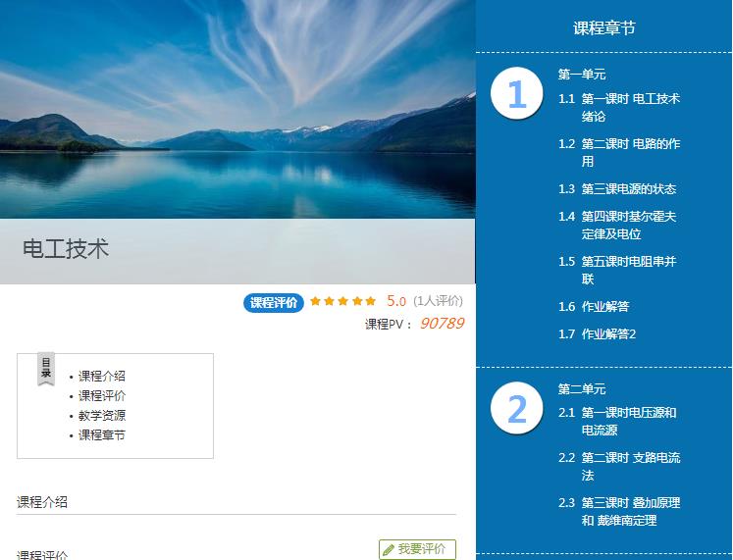Open lesson 2.3 叠加原理和戴维南定理
The image size is (733, 560).
619,511
